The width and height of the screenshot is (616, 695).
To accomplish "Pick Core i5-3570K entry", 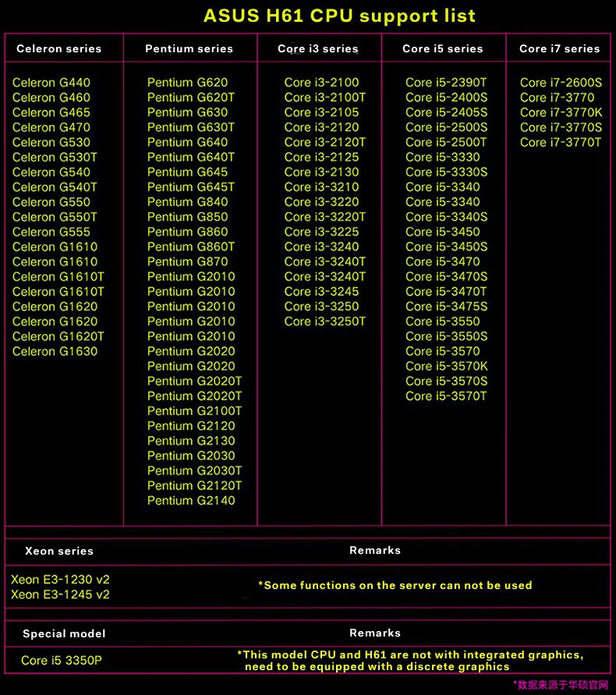I will [x=447, y=366].
